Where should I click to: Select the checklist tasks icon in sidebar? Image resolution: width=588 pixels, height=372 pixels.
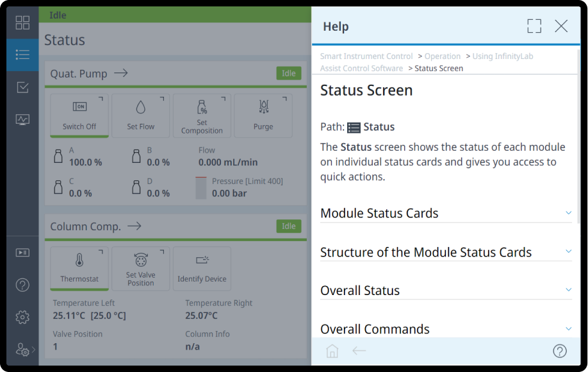22,87
